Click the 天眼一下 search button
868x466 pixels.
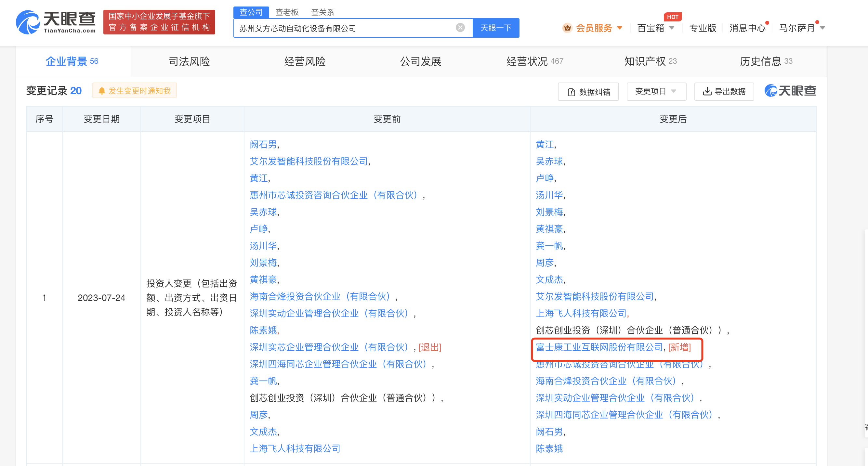pyautogui.click(x=496, y=28)
